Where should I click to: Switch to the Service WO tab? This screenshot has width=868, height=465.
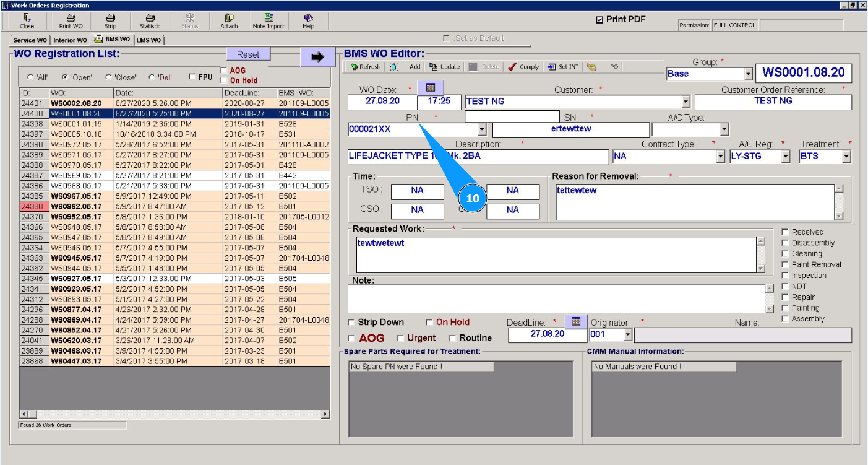tap(30, 40)
